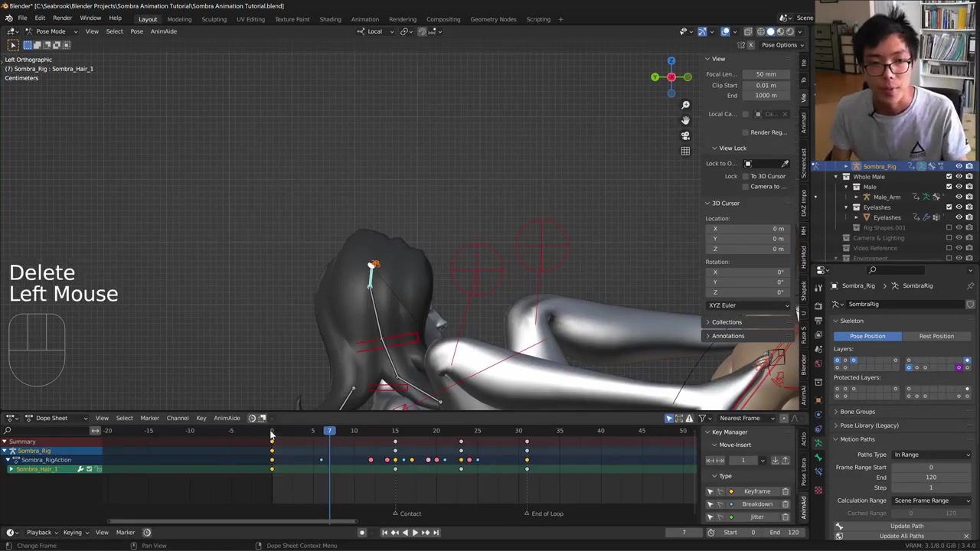Click the zoom view magnifier gizmo
This screenshot has width=980, height=551.
(x=685, y=105)
